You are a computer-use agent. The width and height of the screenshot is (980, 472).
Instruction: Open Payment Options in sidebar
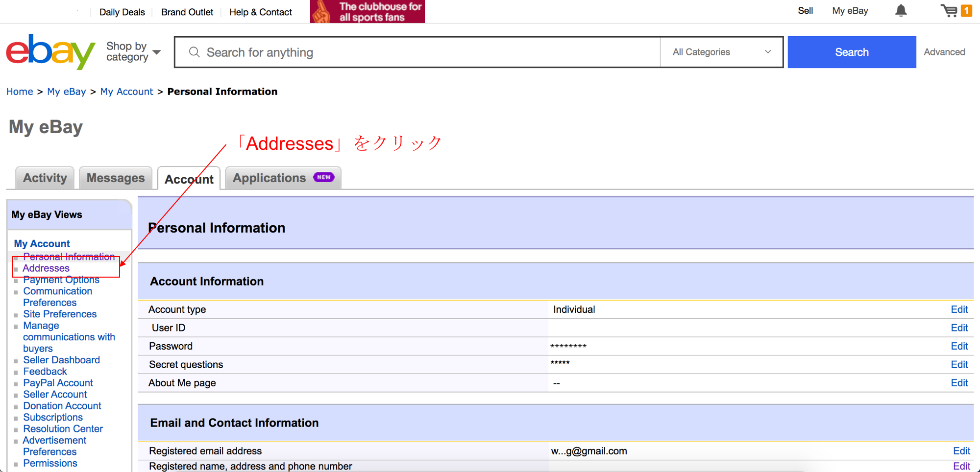(61, 280)
